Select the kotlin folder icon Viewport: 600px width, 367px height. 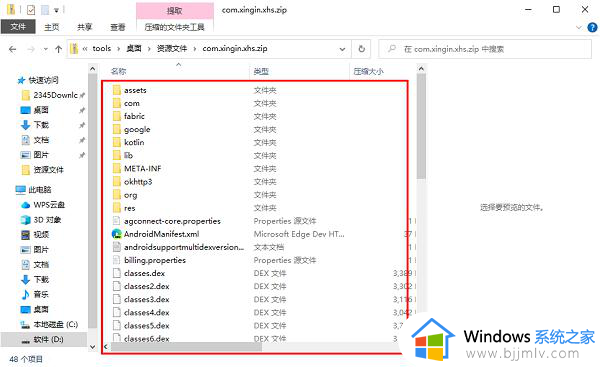click(117, 142)
